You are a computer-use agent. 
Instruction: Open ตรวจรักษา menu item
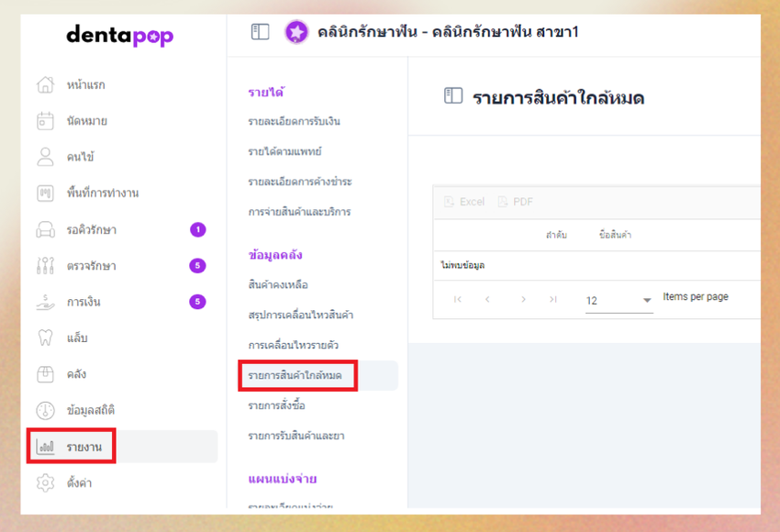92,266
